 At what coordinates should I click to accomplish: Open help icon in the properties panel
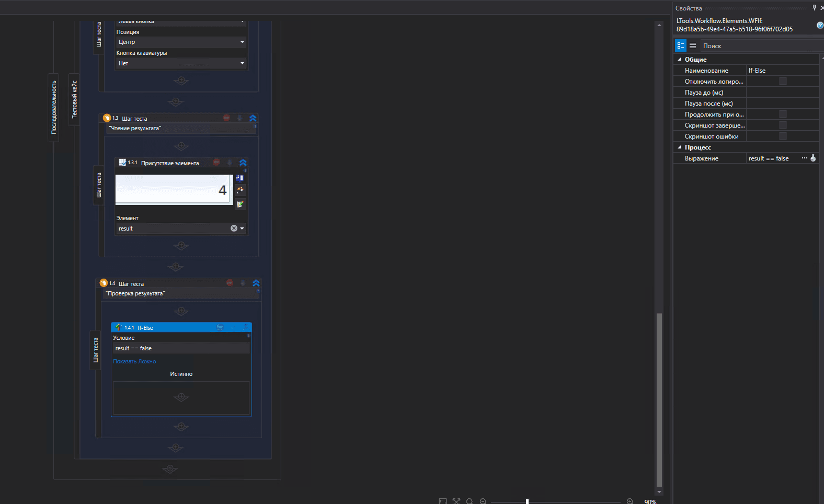(x=819, y=25)
